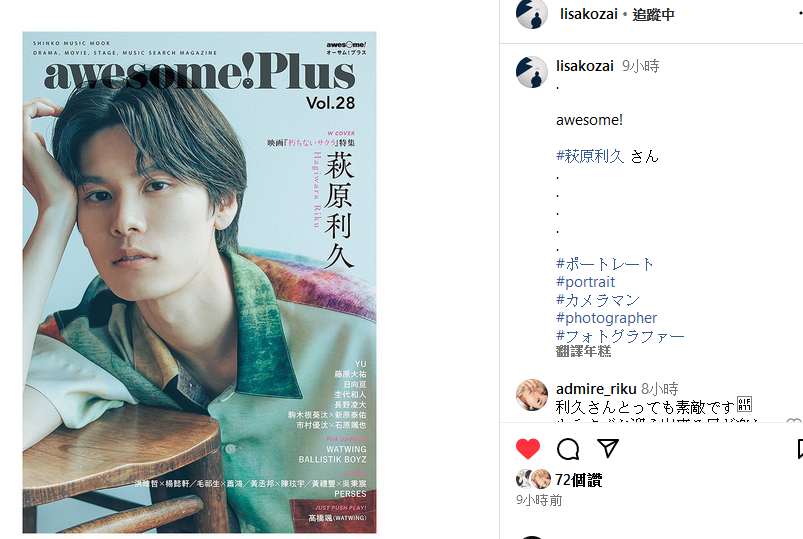Open the magazine cover photo
803x539 pixels.
(x=199, y=282)
